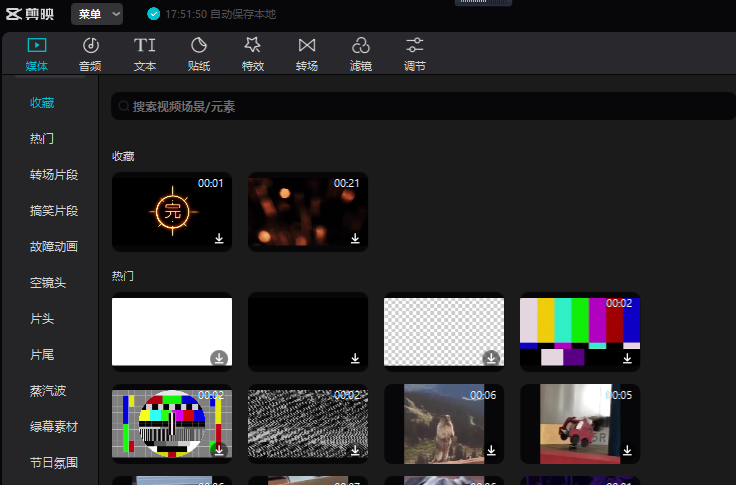
Task: Open the 转场 (Transitions) panel
Action: [307, 53]
